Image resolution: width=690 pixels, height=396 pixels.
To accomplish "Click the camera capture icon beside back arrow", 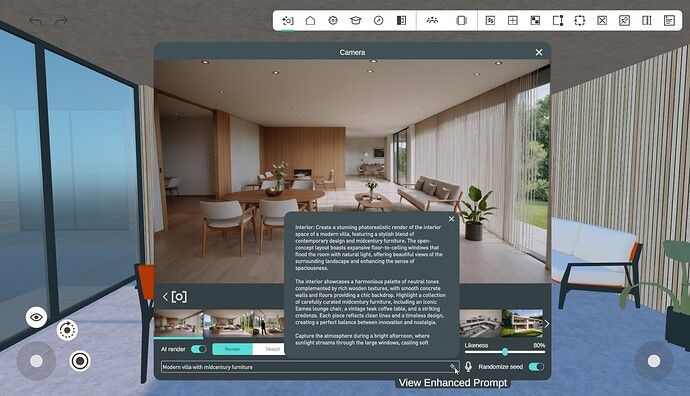I will coord(179,297).
